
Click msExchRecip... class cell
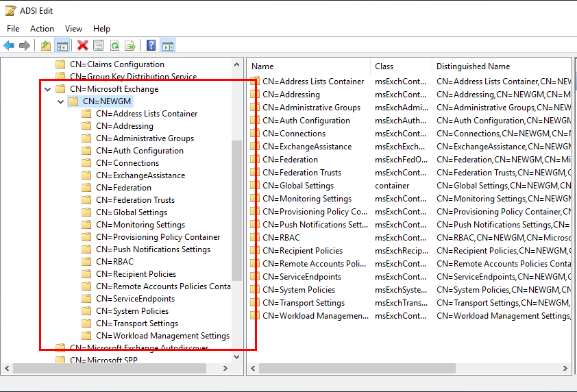coord(402,251)
